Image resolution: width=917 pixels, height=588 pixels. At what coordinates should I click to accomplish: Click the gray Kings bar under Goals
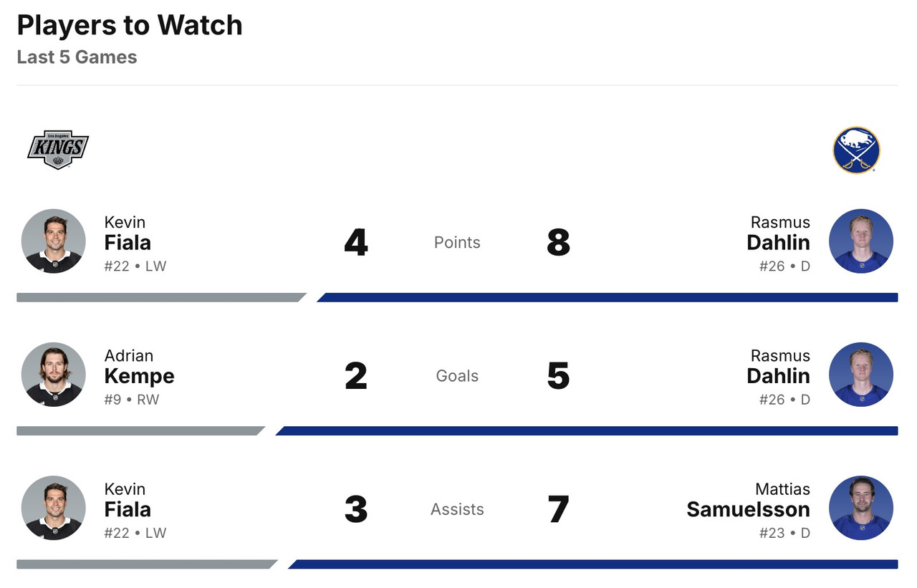coord(140,431)
